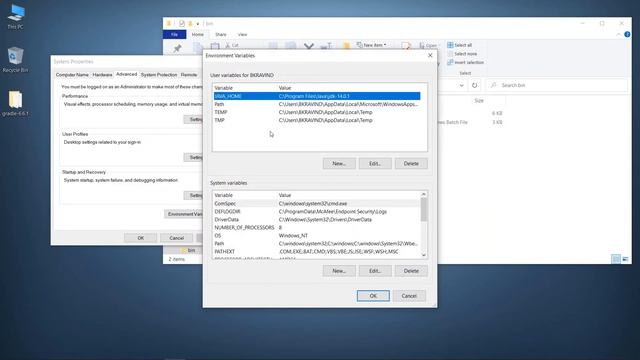Select the DriverData system variable row

(x=317, y=220)
